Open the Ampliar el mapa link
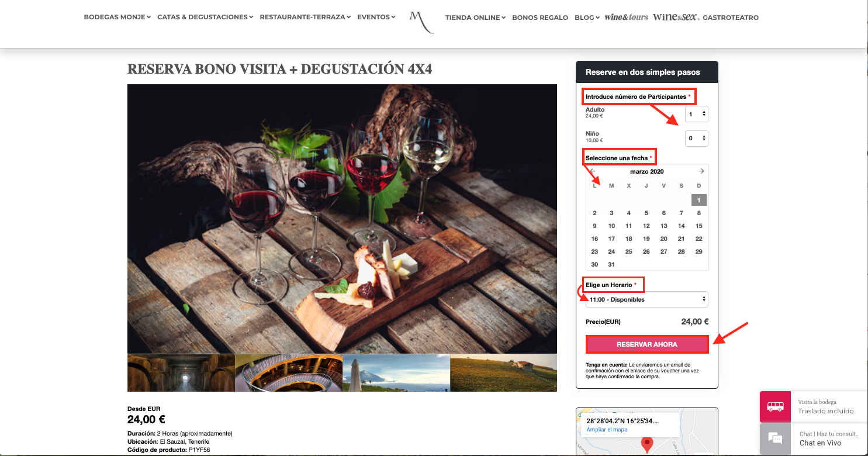The width and height of the screenshot is (868, 456). 607,430
